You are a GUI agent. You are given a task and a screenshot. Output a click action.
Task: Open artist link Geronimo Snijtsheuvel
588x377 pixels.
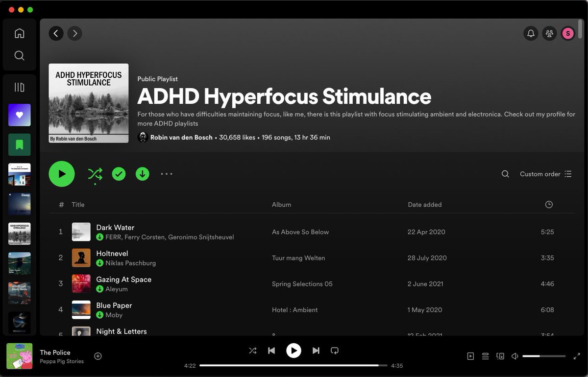click(201, 237)
